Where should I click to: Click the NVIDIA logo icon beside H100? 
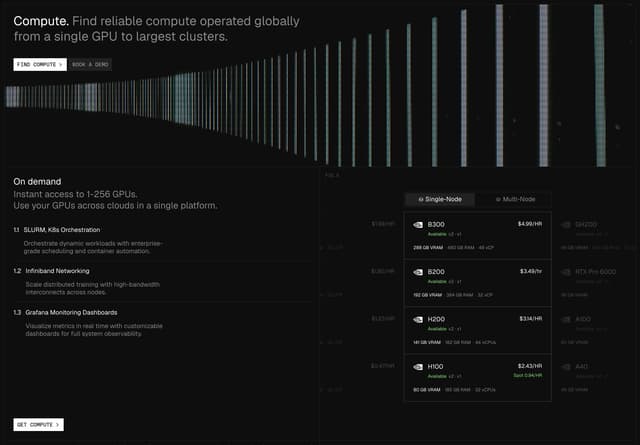[x=418, y=367]
